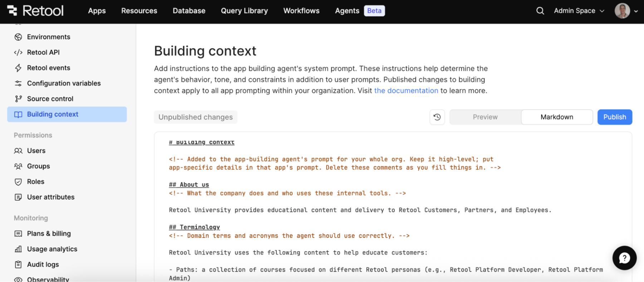Screen dimensions: 644x282
Task: Expand the avatar menu chevron
Action: tap(636, 11)
